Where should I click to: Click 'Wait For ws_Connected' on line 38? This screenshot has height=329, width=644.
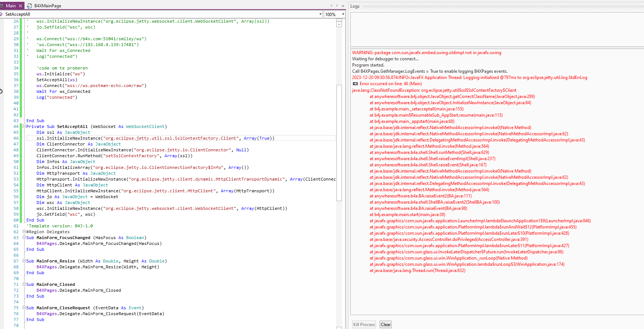(x=63, y=91)
